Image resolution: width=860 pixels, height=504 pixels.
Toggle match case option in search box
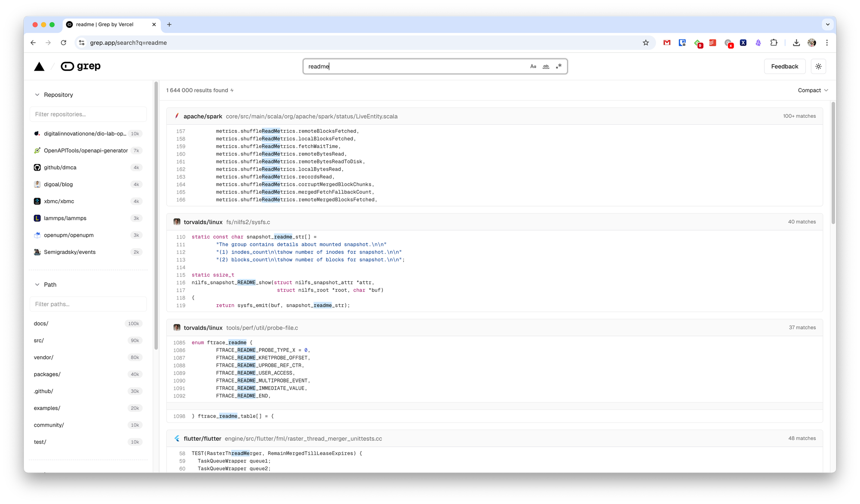pyautogui.click(x=533, y=67)
